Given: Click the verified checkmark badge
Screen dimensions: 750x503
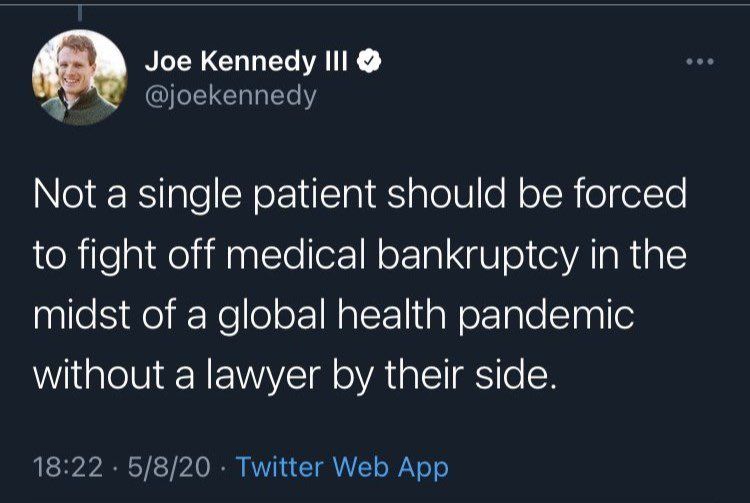Looking at the screenshot, I should (x=368, y=62).
